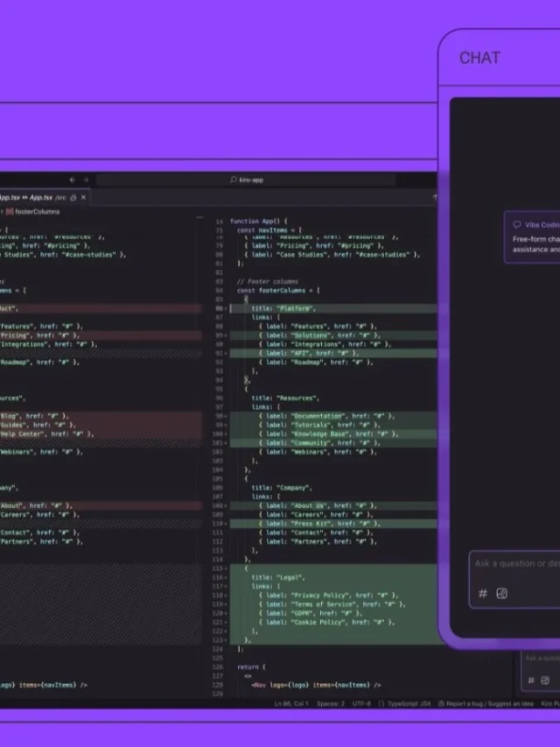This screenshot has width=560, height=747.
Task: Click 'UTF-8' encoding in status bar
Action: [361, 703]
